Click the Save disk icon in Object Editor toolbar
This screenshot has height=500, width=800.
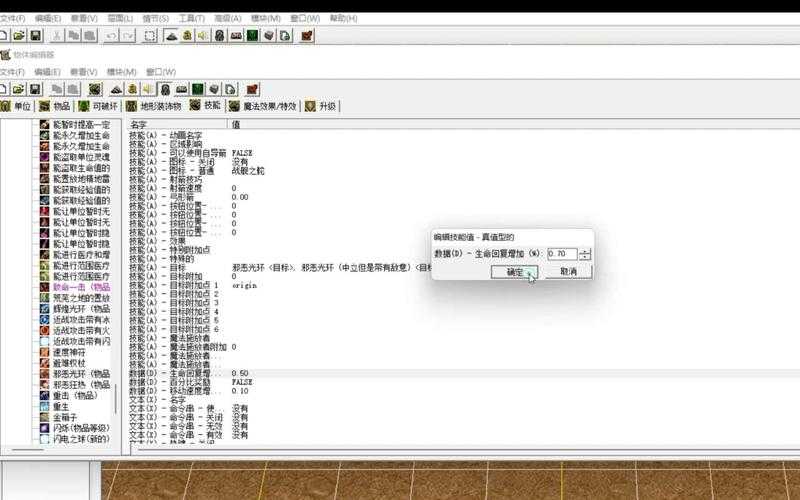[x=35, y=89]
